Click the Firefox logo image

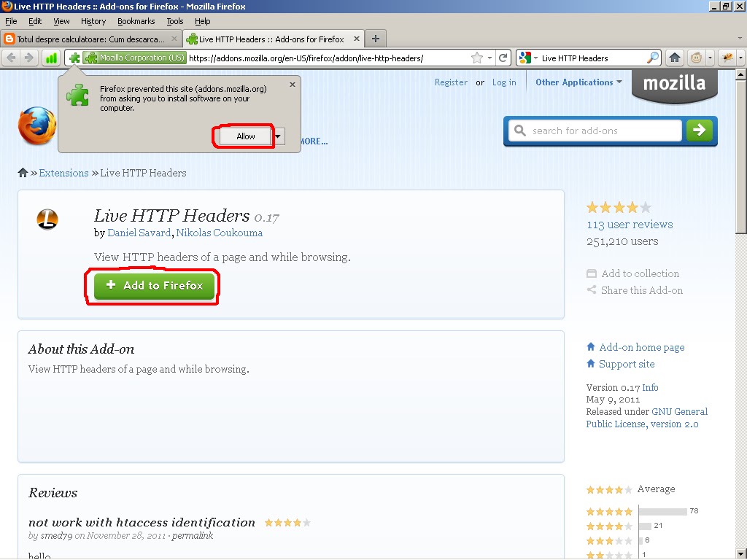[36, 126]
